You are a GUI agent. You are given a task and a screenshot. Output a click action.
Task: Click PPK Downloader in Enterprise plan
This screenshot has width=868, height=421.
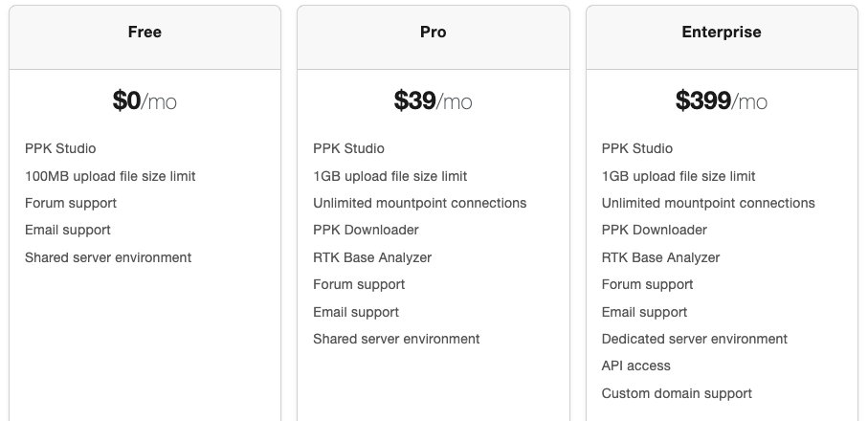click(655, 230)
